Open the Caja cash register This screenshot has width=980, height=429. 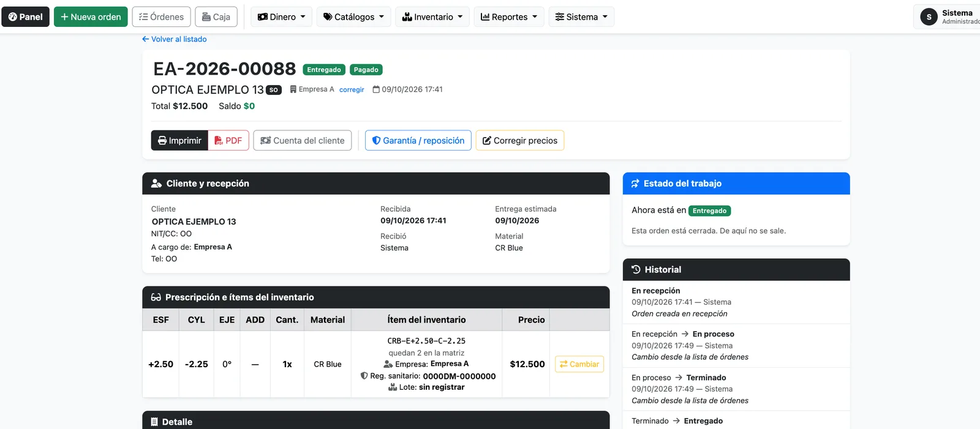216,17
